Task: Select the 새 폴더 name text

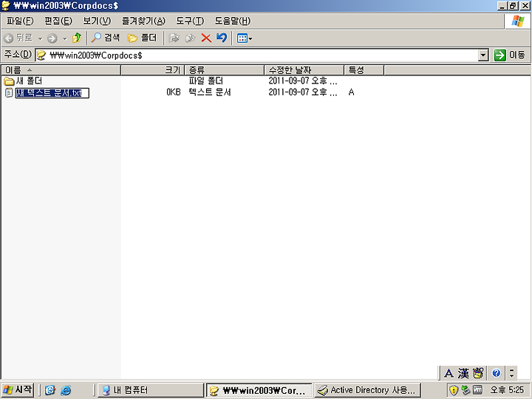Action: coord(29,81)
